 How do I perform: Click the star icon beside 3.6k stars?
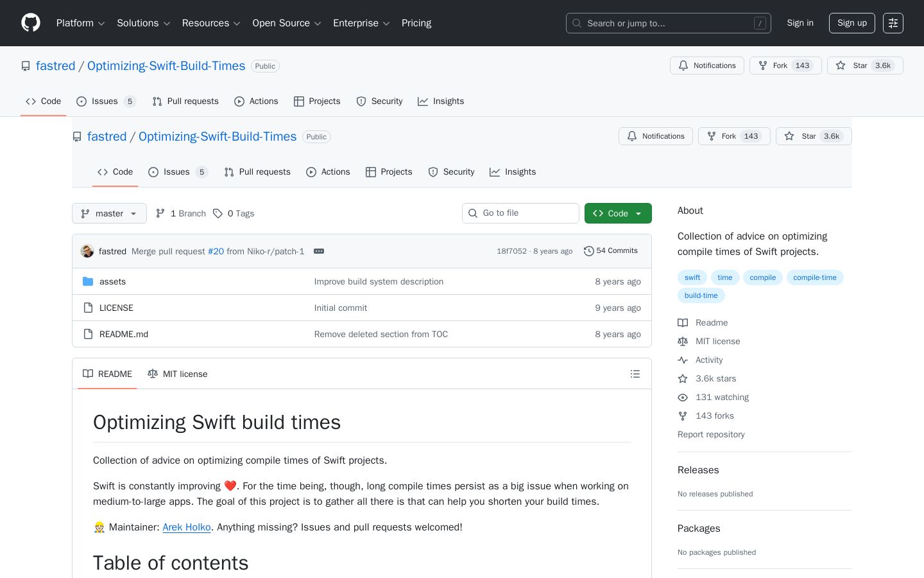click(683, 379)
